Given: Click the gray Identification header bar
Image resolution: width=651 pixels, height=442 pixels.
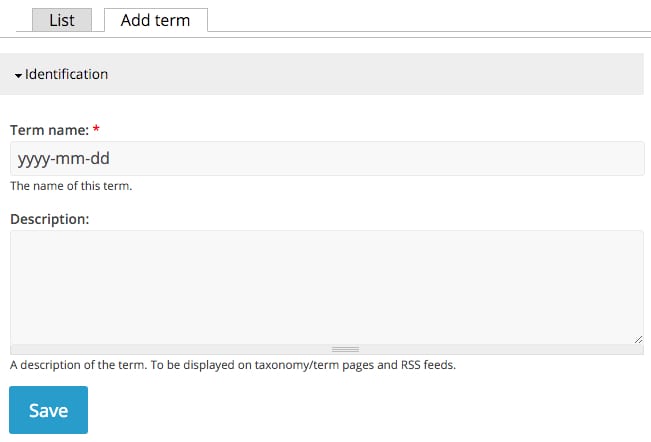Looking at the screenshot, I should (x=322, y=74).
